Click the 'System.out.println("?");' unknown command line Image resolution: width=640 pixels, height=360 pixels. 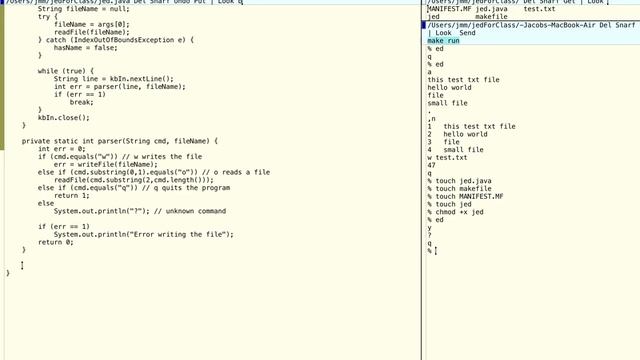[140, 211]
